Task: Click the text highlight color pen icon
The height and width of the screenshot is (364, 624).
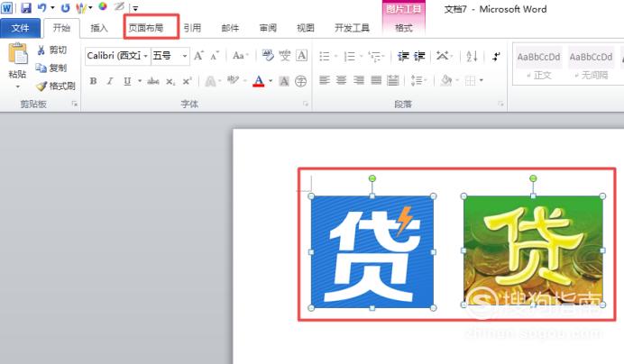Action: (x=233, y=81)
